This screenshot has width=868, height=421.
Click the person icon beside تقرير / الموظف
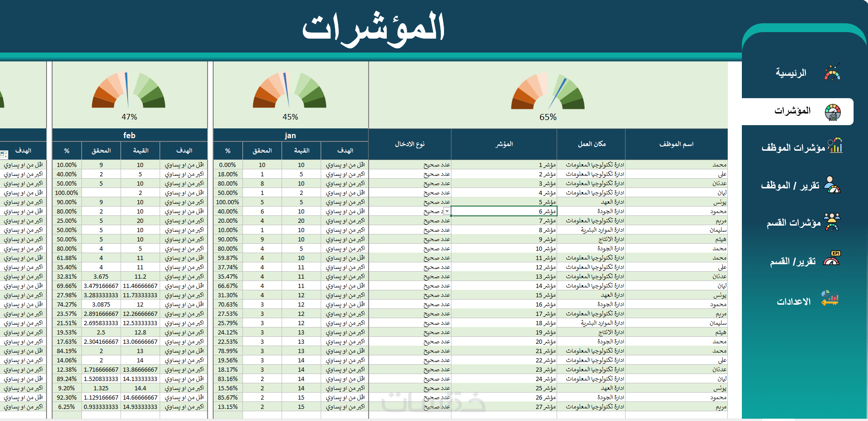pyautogui.click(x=832, y=185)
